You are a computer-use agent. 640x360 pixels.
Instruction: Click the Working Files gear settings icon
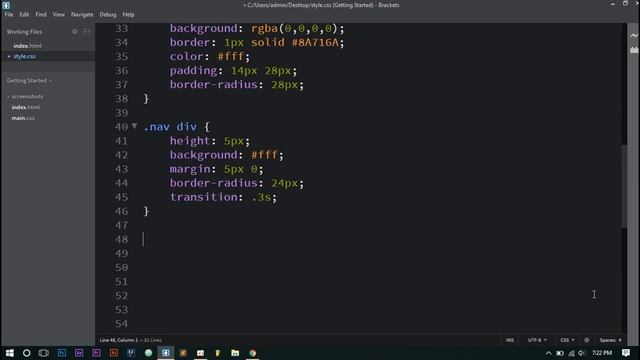click(75, 31)
